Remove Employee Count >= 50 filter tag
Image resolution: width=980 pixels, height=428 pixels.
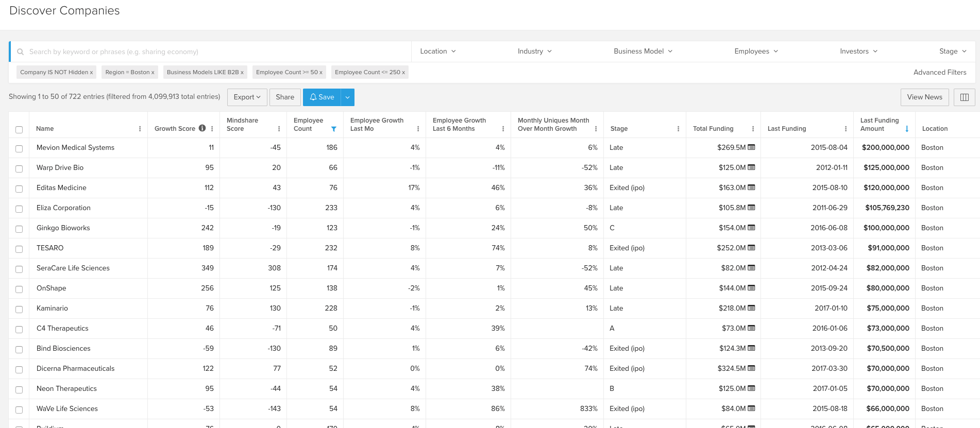click(x=321, y=73)
